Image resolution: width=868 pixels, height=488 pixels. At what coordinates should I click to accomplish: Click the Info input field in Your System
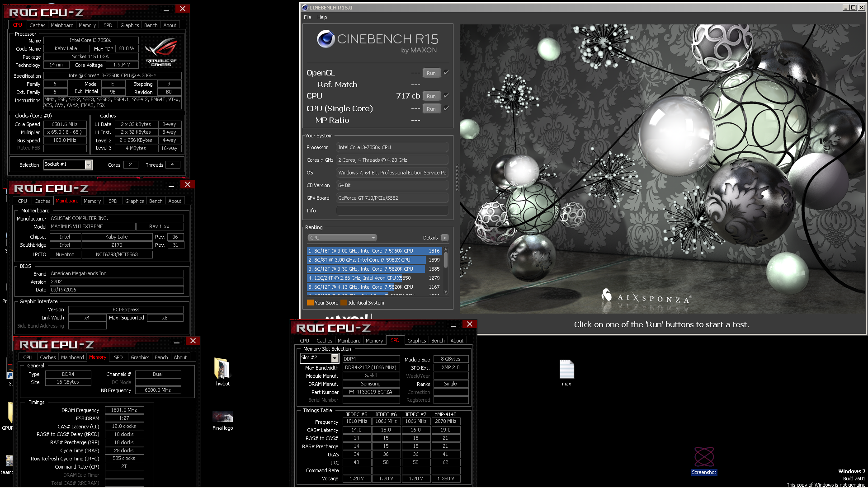(x=392, y=211)
